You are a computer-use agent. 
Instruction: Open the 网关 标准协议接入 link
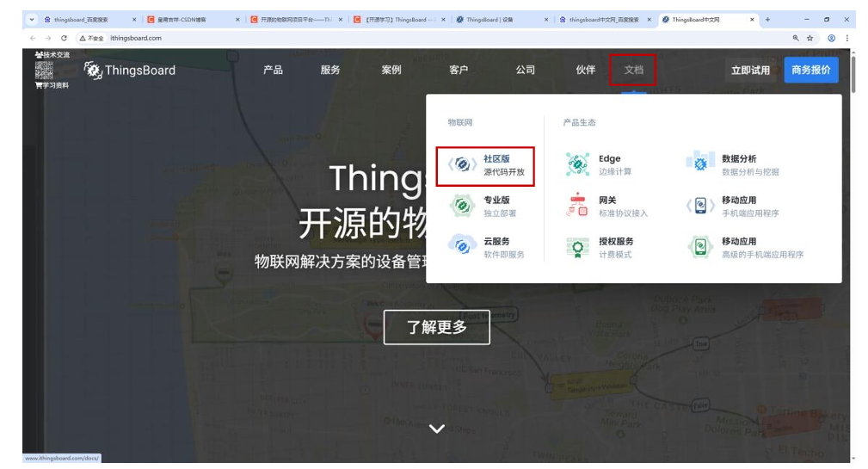(606, 206)
